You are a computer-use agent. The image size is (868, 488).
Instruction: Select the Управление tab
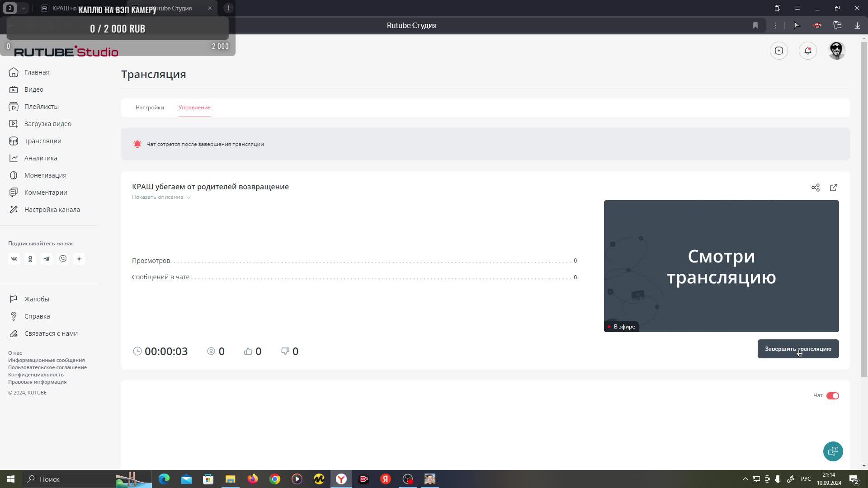pos(194,108)
